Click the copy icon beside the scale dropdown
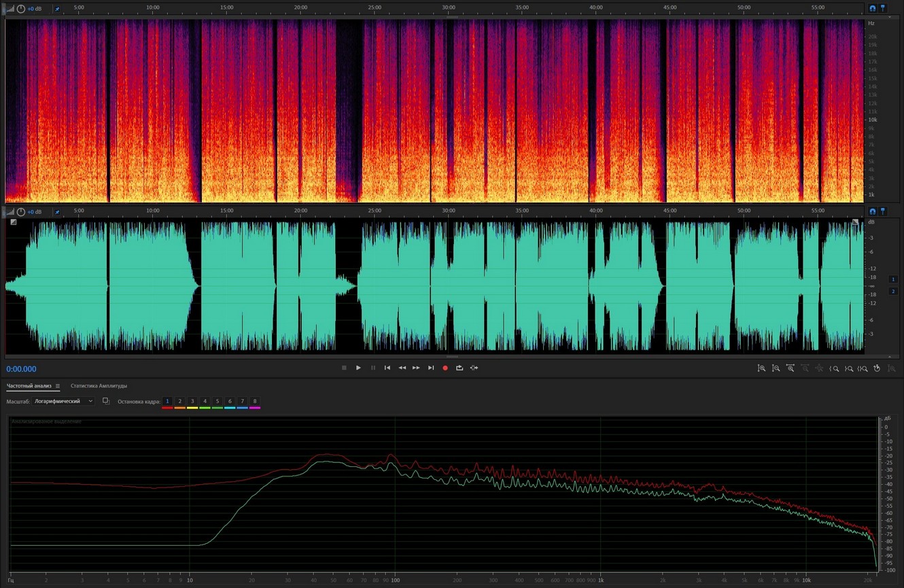This screenshot has height=588, width=904. [105, 401]
